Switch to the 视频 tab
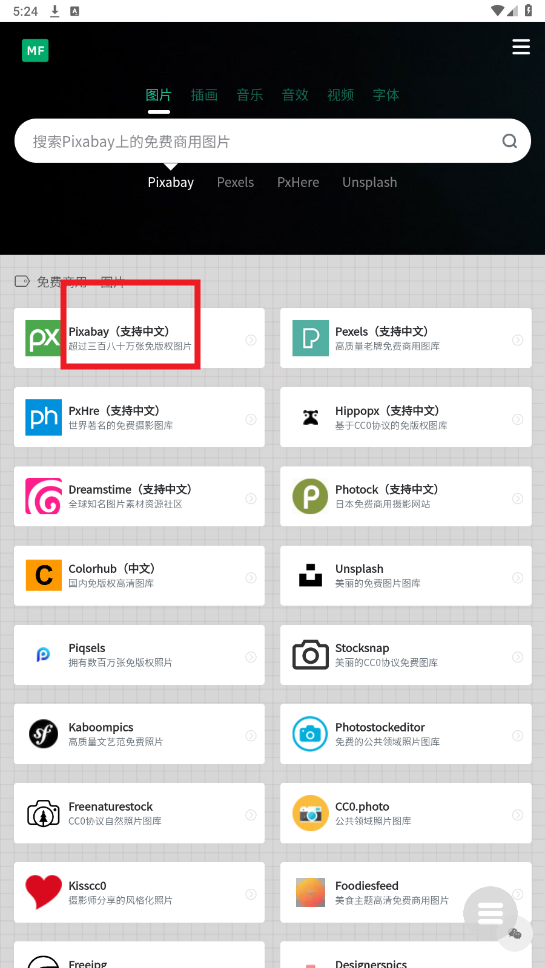 341,94
